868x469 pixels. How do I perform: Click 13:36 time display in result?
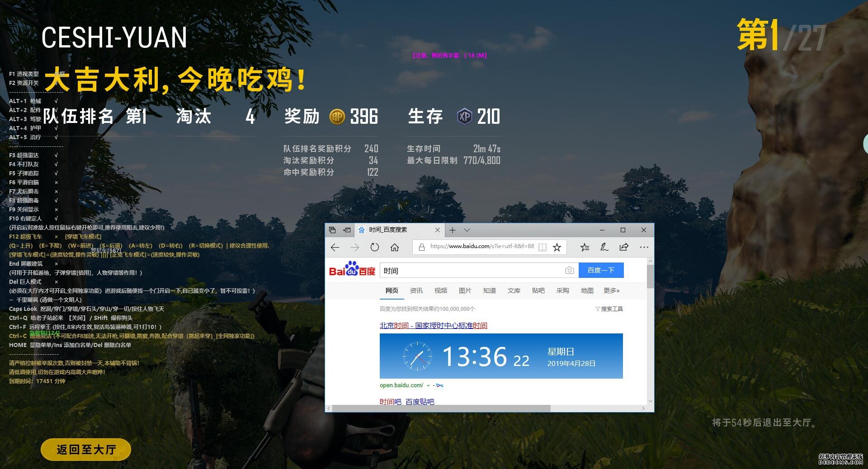[x=475, y=356]
